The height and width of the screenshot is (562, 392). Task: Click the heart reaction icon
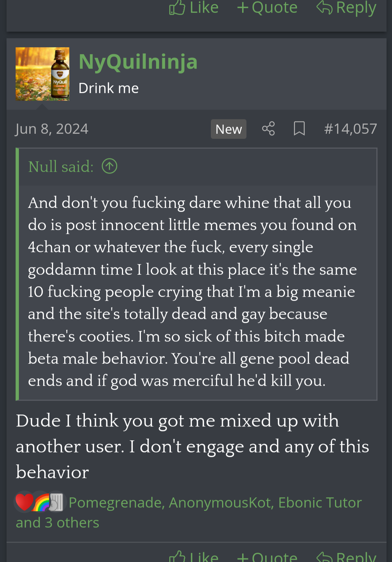click(x=24, y=502)
